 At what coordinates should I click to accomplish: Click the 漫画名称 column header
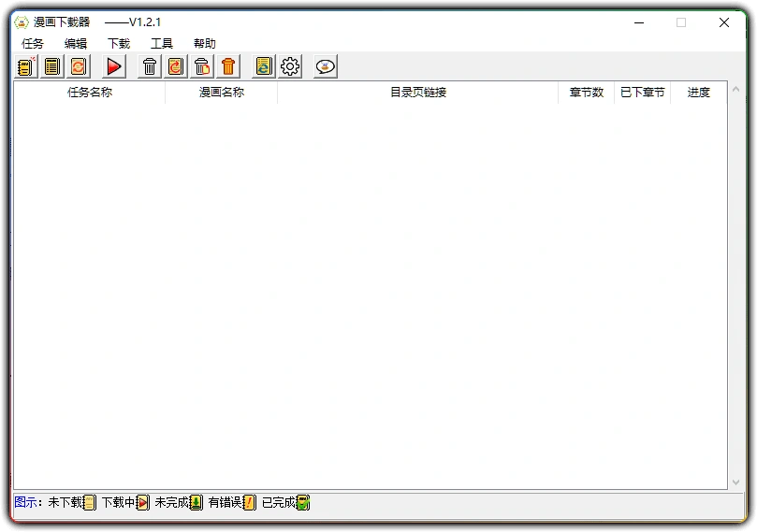[222, 93]
